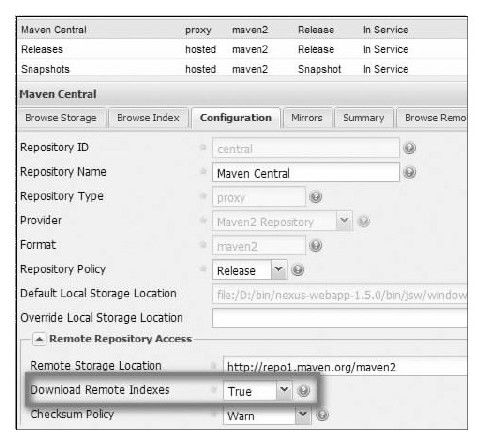This screenshot has width=479, height=441.
Task: Collapse the Remote Repository Access section
Action: click(x=39, y=339)
